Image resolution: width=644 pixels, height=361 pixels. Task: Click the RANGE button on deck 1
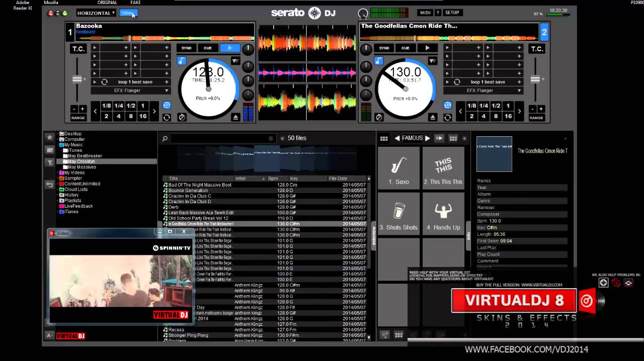[x=78, y=118]
